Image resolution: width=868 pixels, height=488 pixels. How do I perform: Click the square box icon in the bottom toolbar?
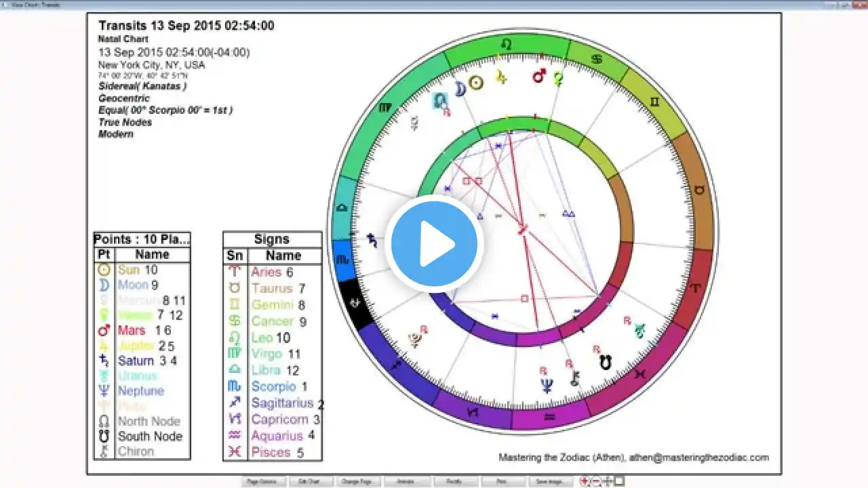pyautogui.click(x=619, y=481)
